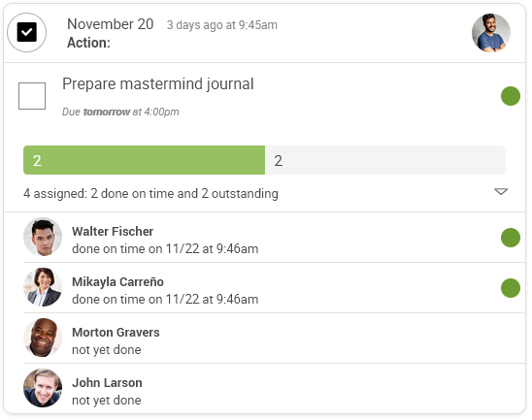Click Mikayla Carreño's green status dot
The width and height of the screenshot is (532, 420).
511,288
